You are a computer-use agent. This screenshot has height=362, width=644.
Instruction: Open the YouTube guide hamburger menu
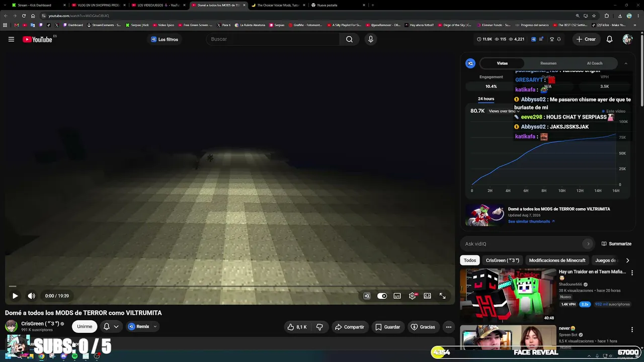click(x=11, y=39)
